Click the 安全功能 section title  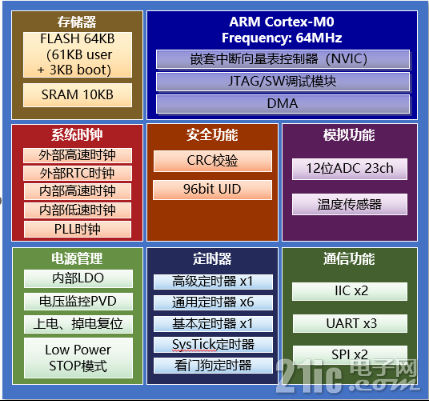(x=212, y=135)
